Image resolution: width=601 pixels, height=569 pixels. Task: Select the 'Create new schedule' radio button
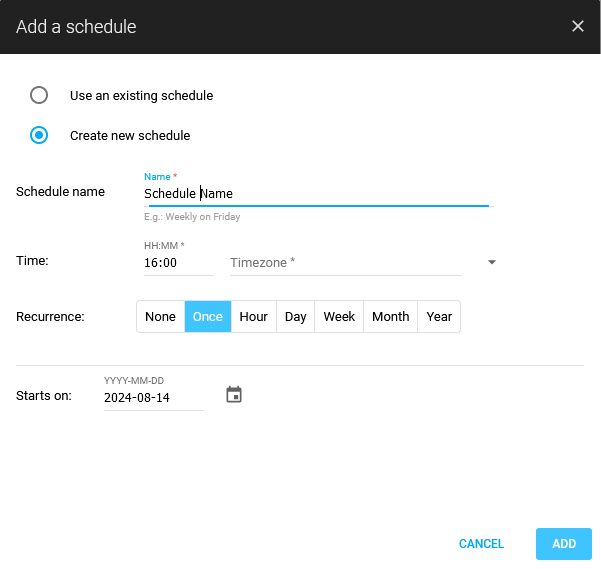(39, 135)
